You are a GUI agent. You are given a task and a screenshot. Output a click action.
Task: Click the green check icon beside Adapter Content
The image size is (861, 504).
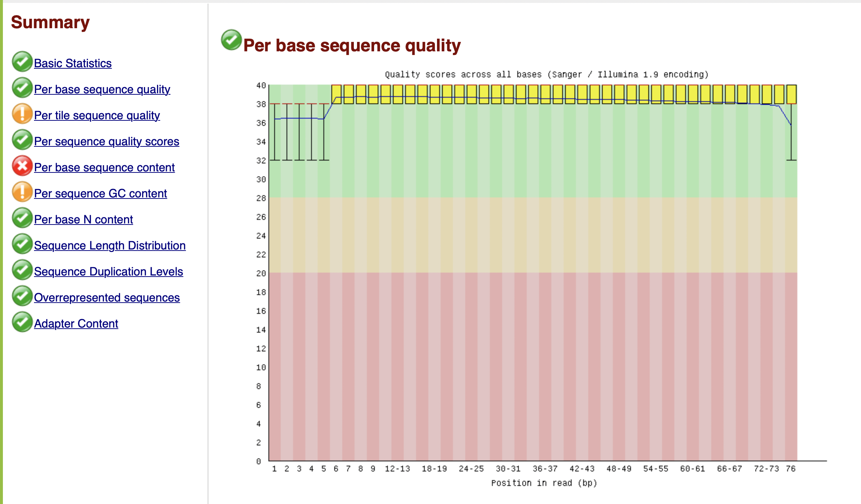[x=22, y=322]
